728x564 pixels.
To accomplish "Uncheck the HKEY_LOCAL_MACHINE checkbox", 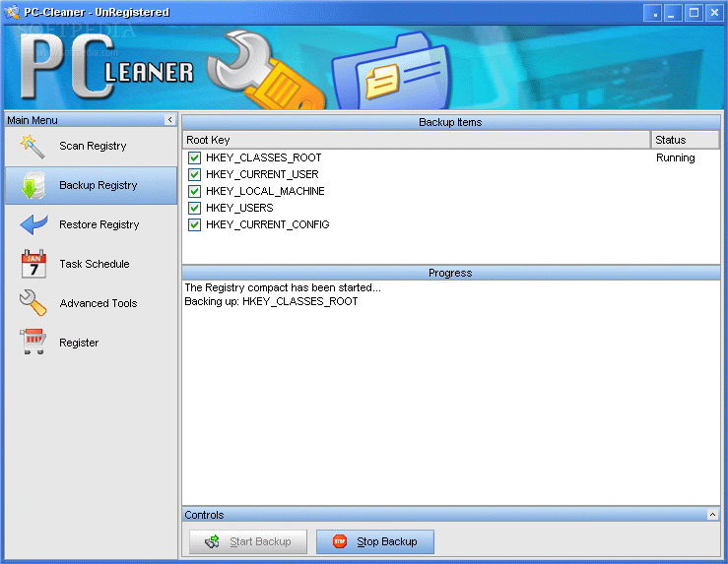I will (194, 191).
